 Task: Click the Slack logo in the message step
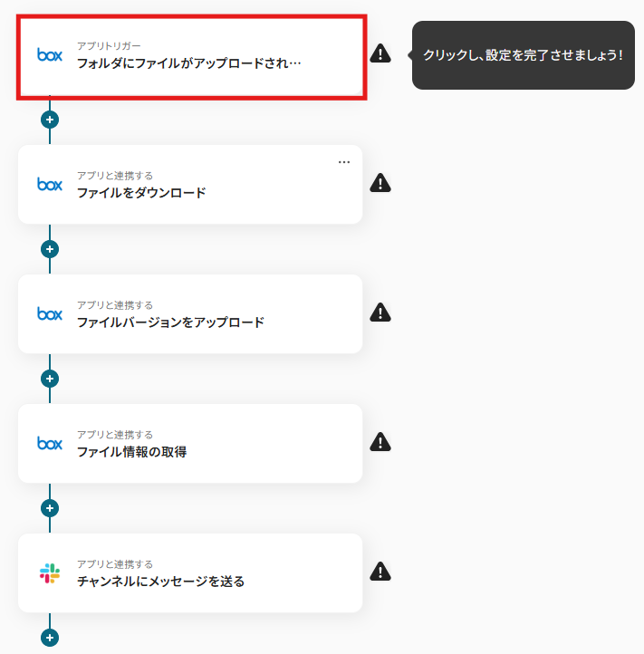(x=50, y=573)
